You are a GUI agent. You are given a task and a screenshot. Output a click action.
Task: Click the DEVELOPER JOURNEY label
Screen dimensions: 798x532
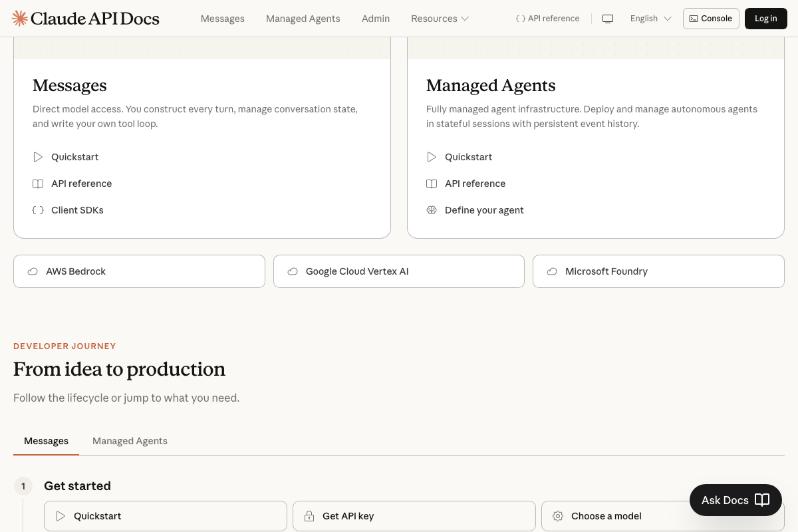[x=65, y=346]
